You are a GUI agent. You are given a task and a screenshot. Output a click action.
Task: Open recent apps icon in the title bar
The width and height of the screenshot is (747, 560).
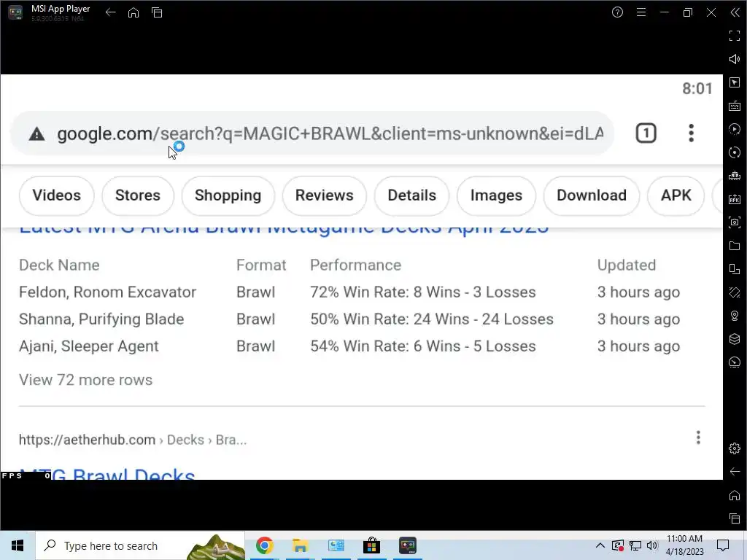tap(157, 12)
